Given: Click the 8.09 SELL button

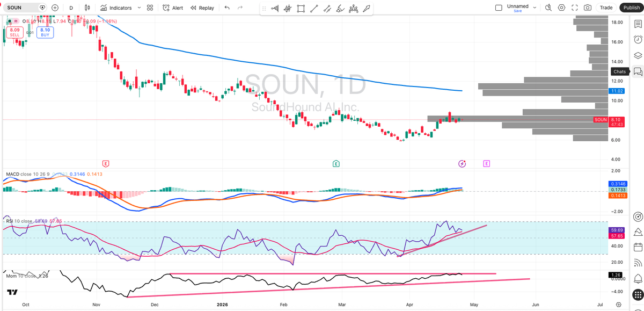Looking at the screenshot, I should coord(14,32).
